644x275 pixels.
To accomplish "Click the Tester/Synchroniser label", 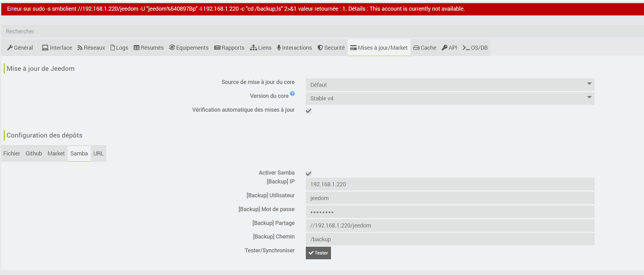I will [270, 250].
